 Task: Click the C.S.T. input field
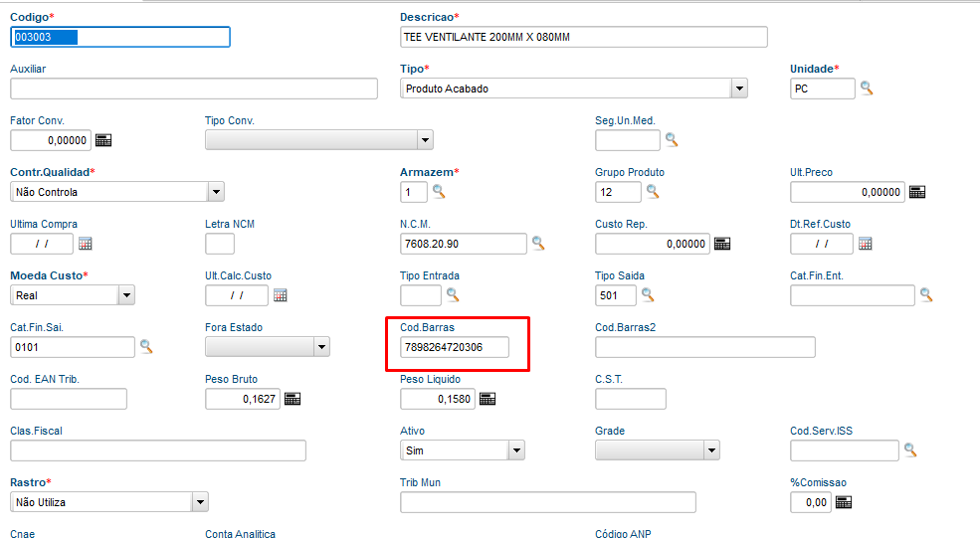pos(631,399)
